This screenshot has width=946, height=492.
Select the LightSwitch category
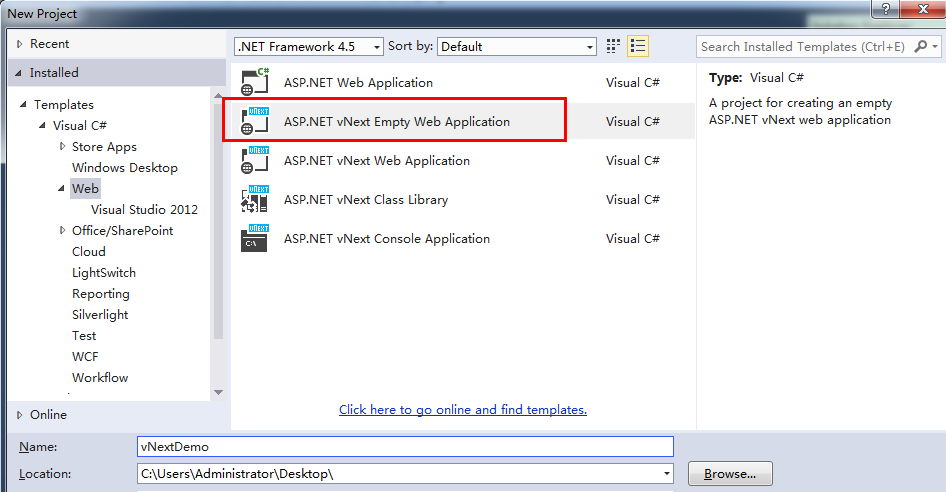(104, 273)
